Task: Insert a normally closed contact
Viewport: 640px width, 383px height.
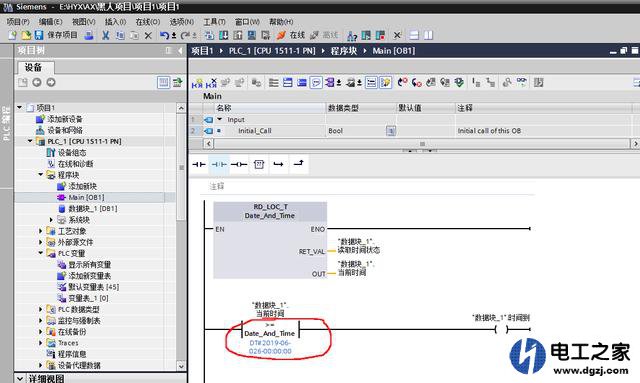Action: pyautogui.click(x=219, y=164)
